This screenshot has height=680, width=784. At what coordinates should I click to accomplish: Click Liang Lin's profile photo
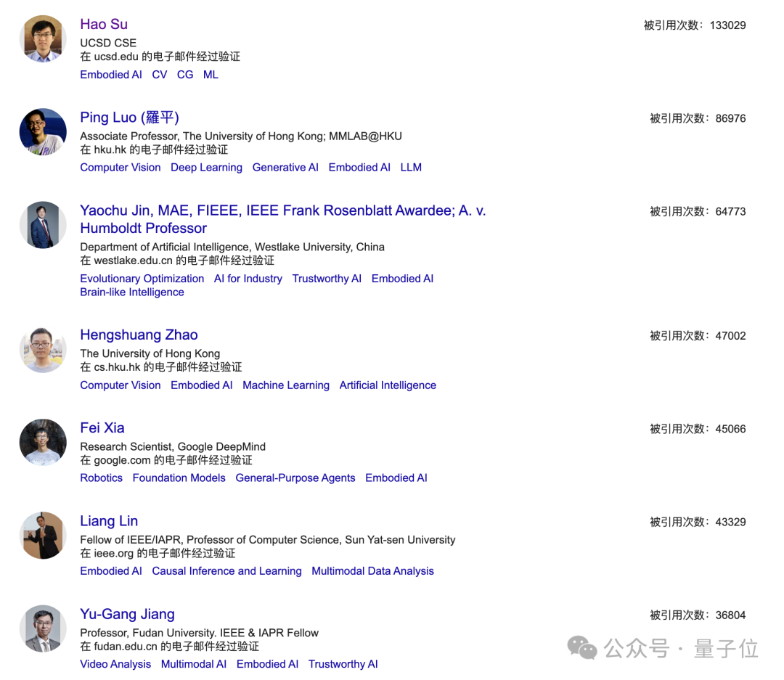[43, 536]
